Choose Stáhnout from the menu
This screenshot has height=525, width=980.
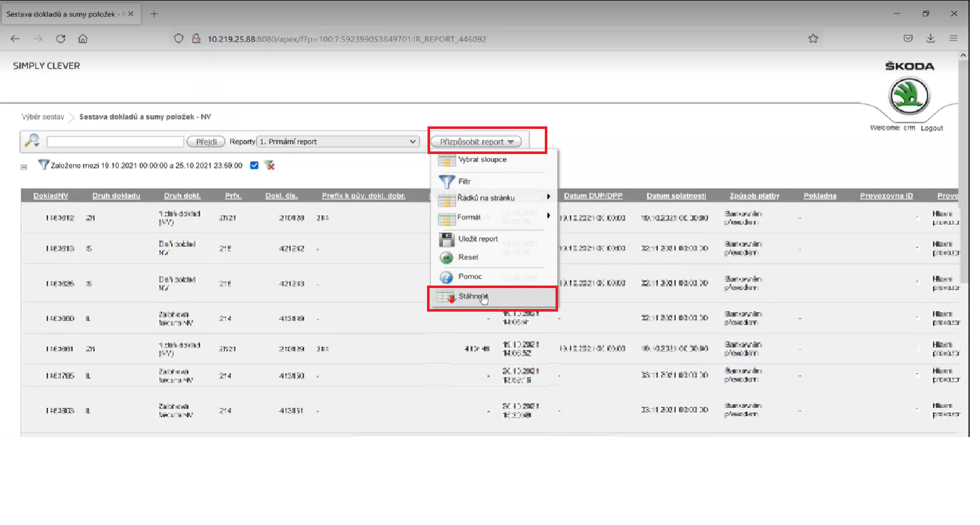pyautogui.click(x=473, y=296)
